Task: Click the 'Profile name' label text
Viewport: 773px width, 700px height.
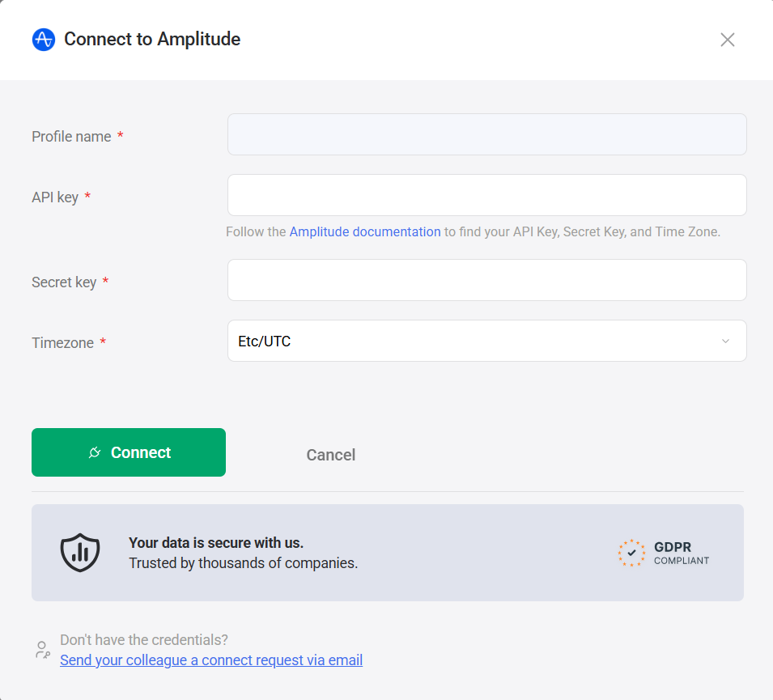Action: [71, 137]
